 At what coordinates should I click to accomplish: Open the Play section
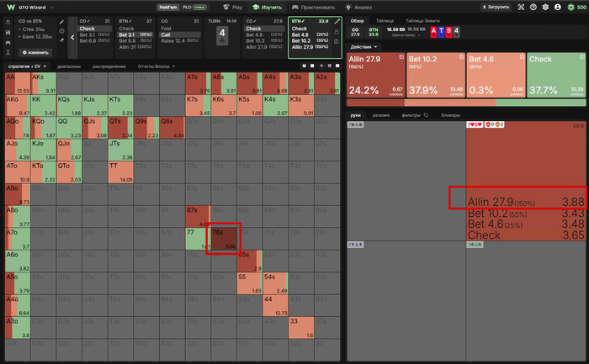click(x=232, y=7)
